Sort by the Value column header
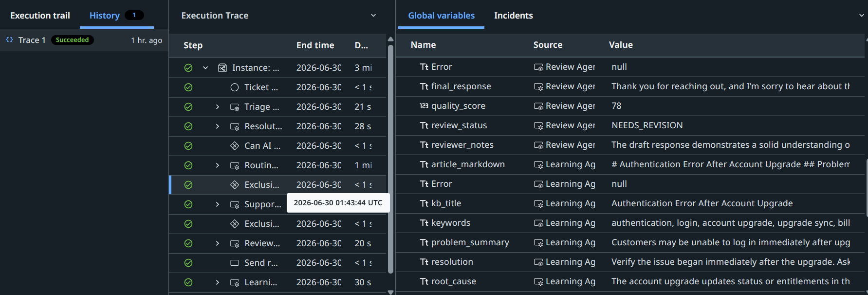The width and height of the screenshot is (868, 295). pyautogui.click(x=621, y=45)
